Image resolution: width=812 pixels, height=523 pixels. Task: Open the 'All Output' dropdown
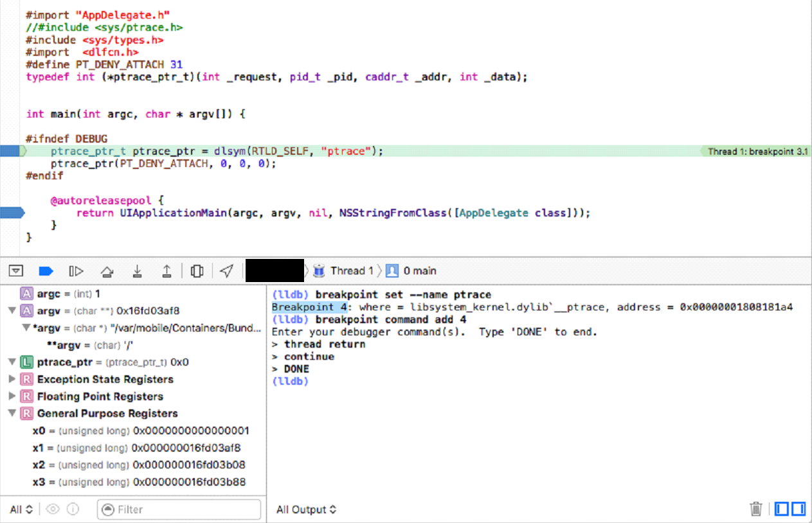306,510
